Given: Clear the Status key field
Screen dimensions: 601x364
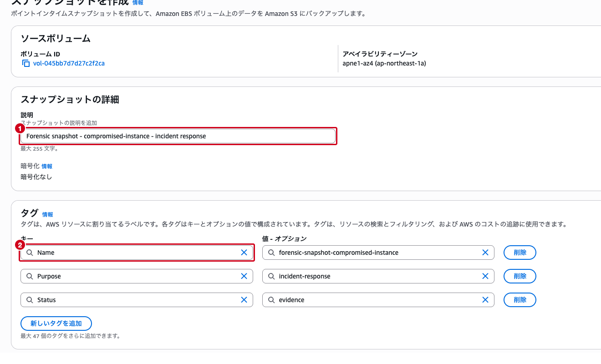Looking at the screenshot, I should pos(244,300).
